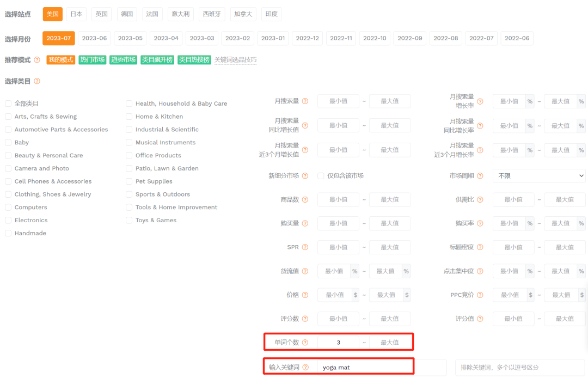
Task: Check Toys & Games category
Action: click(x=129, y=220)
